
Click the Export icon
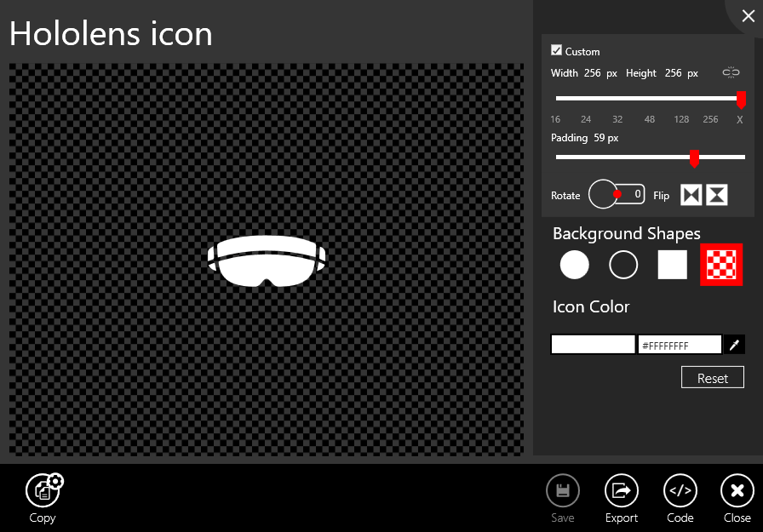pos(621,490)
